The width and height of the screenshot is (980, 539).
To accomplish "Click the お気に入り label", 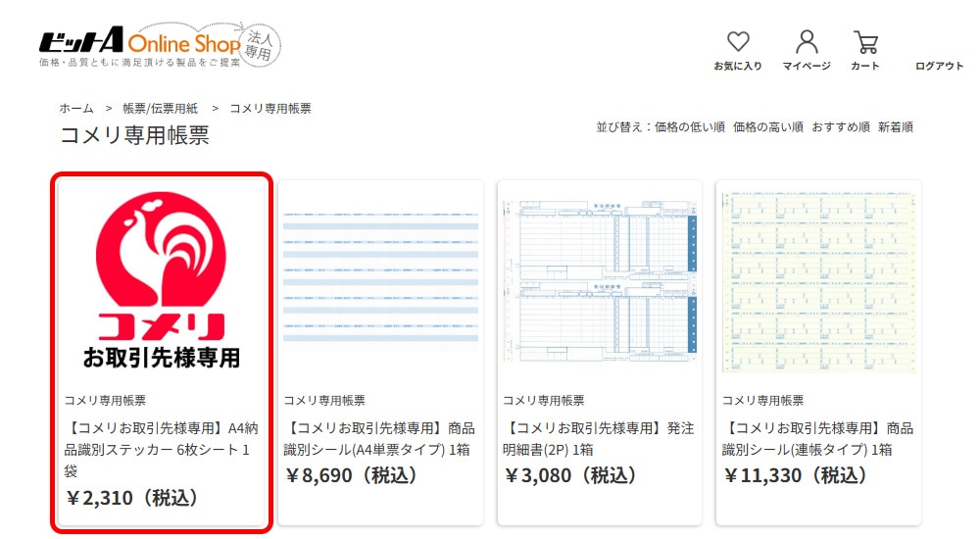I will [x=738, y=66].
